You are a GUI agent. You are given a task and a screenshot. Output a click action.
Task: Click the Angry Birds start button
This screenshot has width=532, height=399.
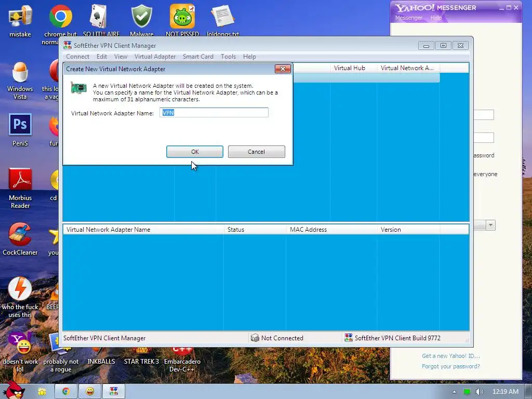(x=14, y=390)
